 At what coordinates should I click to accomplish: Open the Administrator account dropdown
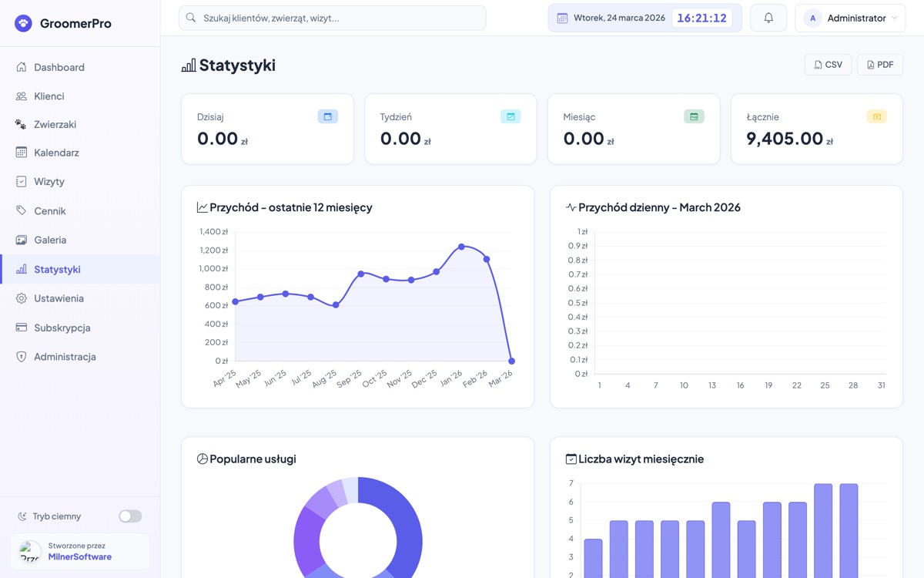coord(849,17)
